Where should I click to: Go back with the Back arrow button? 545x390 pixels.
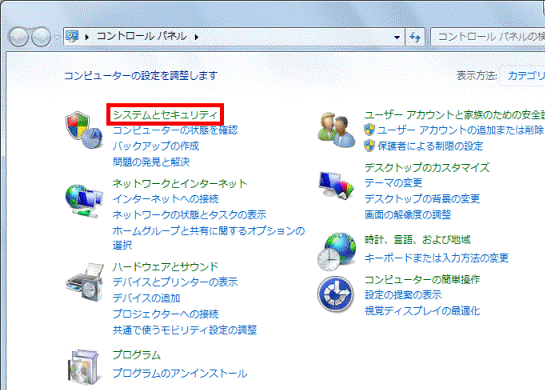[18, 36]
